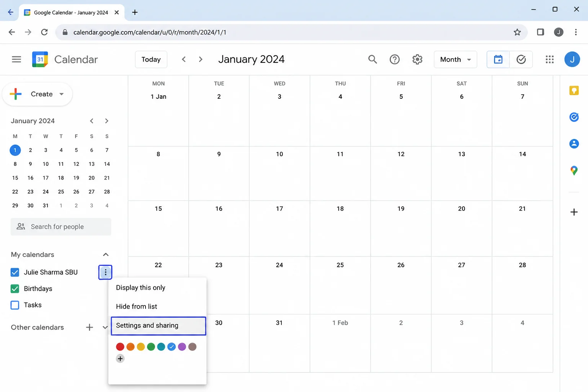Open Google Maps in side panel
588x392 pixels.
point(574,170)
